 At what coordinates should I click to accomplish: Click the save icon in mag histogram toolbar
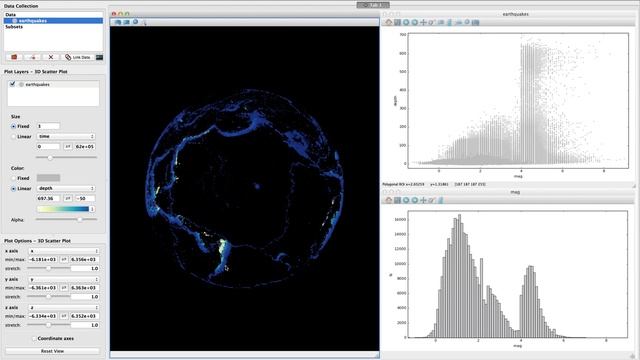pyautogui.click(x=397, y=200)
